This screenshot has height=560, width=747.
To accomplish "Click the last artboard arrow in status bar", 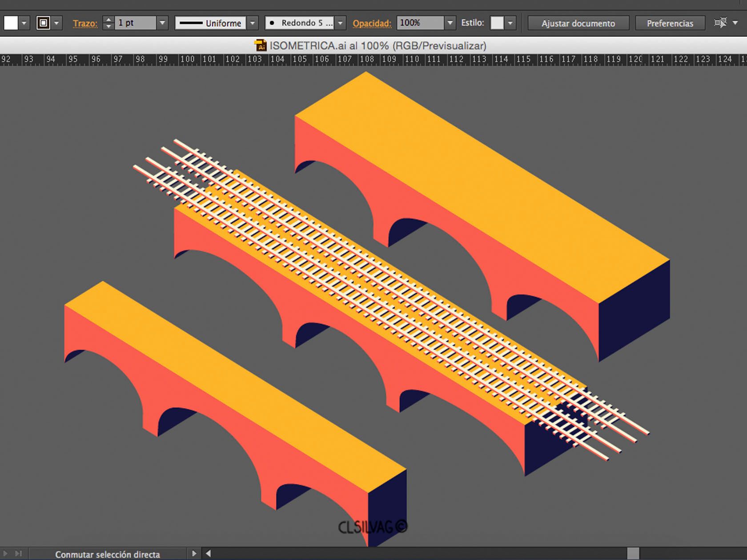I will tap(18, 554).
